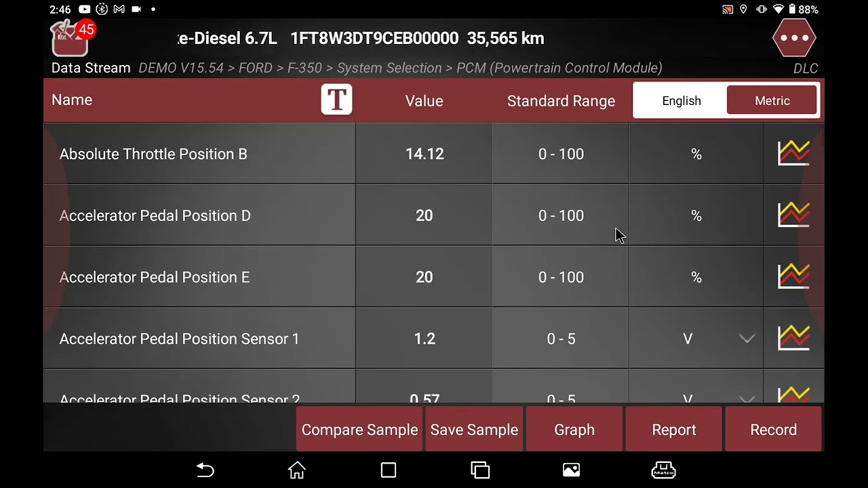Open the toolbox icon with 45 badge
The height and width of the screenshot is (488, 868).
pos(72,38)
